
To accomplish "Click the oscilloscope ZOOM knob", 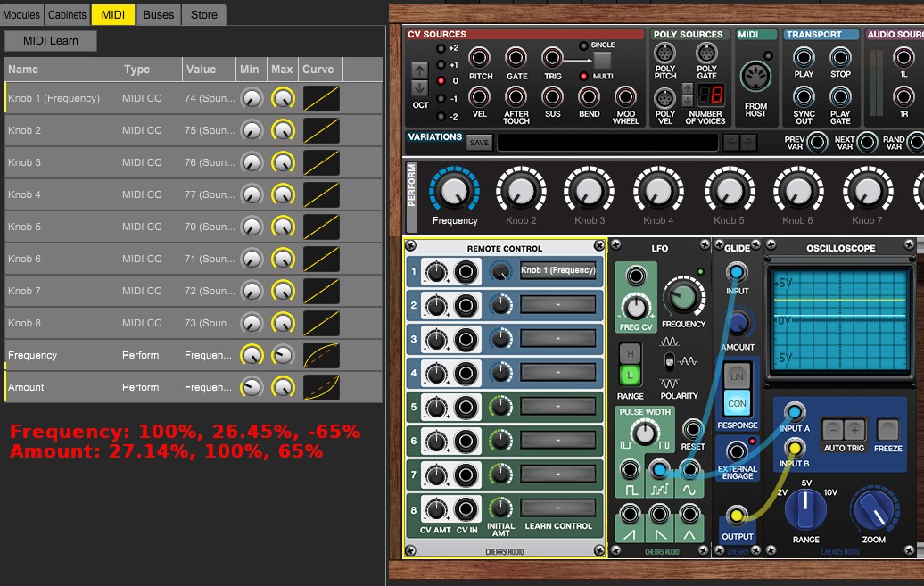I will (874, 510).
